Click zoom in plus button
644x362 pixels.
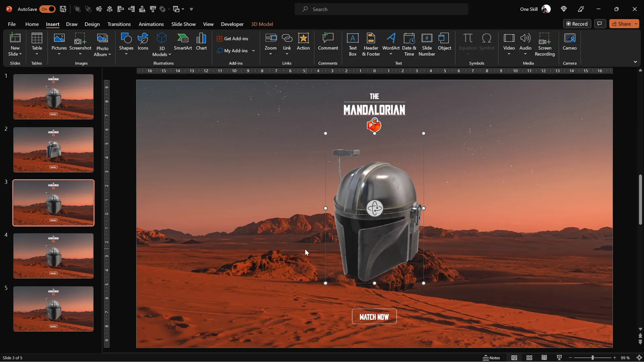click(615, 358)
